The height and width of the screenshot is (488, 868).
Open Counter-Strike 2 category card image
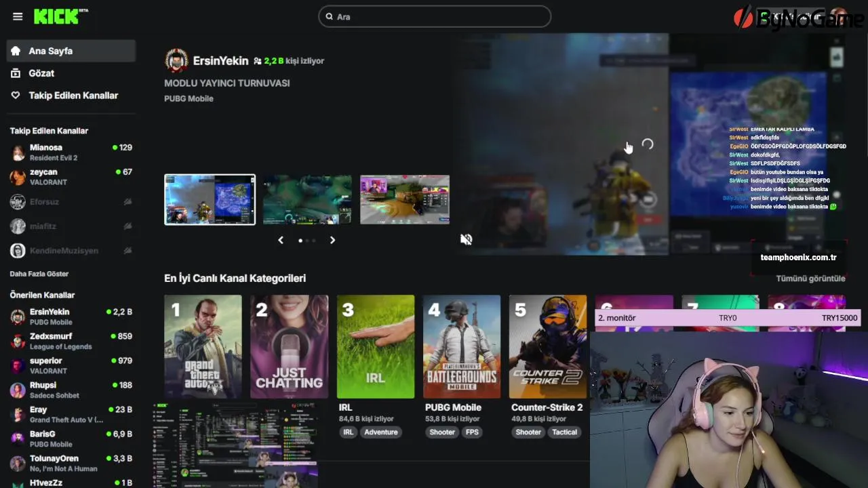[x=548, y=346]
